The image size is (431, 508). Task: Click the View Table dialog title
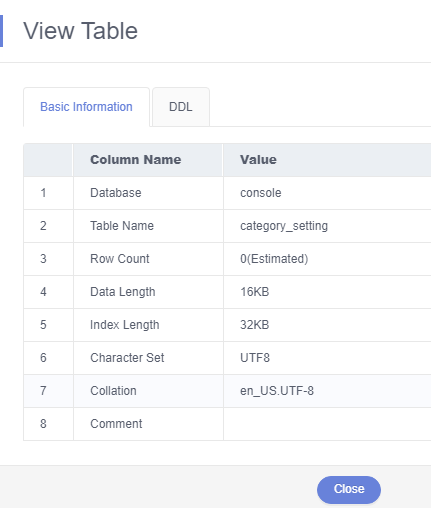[80, 31]
